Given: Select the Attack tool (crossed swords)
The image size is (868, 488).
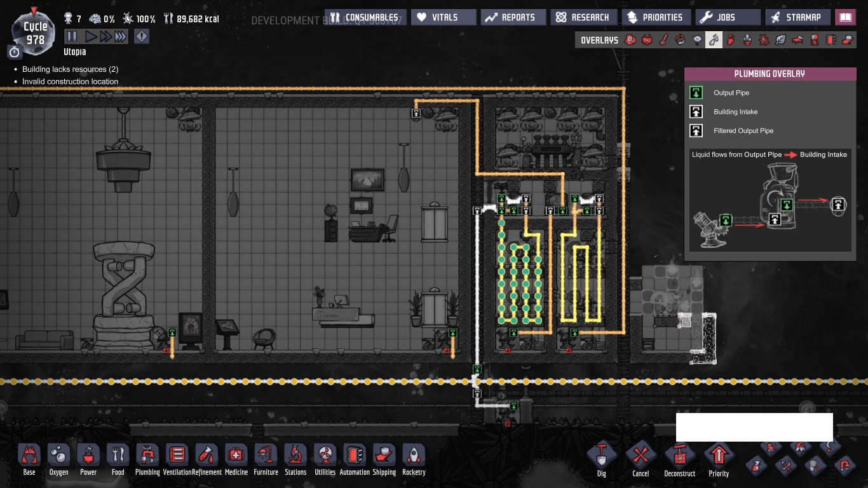Looking at the screenshot, I should tap(785, 466).
